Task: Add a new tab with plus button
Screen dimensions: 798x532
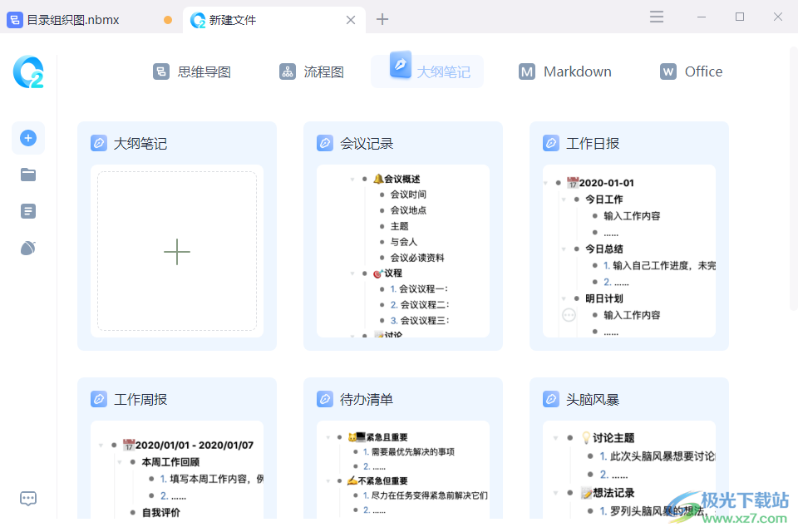Action: click(x=382, y=19)
